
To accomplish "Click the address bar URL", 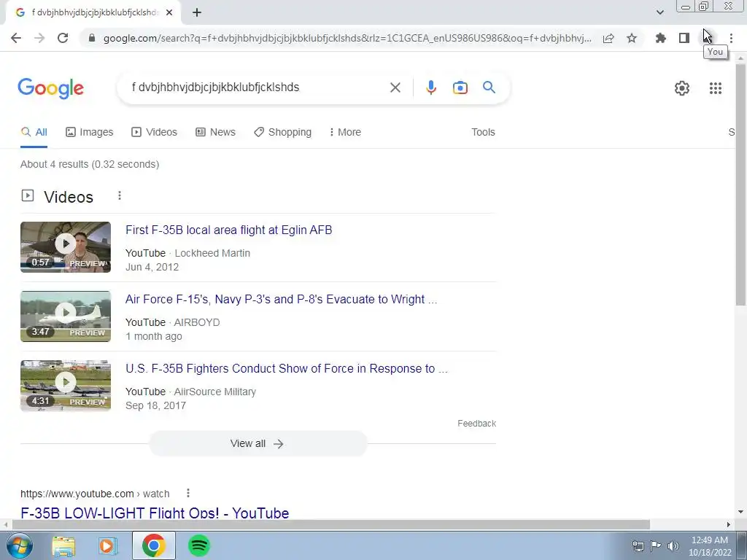I will (347, 38).
